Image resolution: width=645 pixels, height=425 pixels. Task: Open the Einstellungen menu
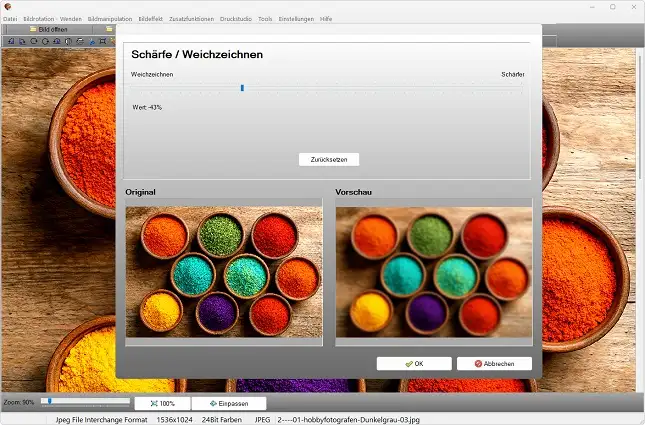(x=294, y=19)
